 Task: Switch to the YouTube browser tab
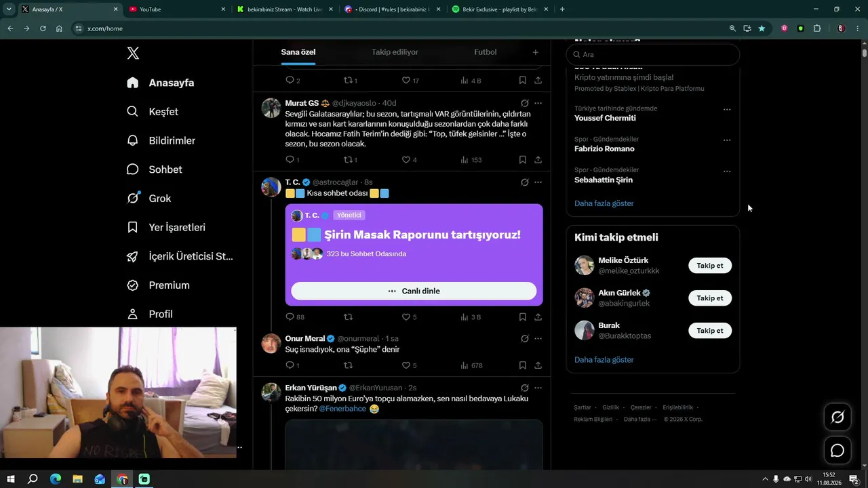pos(176,9)
